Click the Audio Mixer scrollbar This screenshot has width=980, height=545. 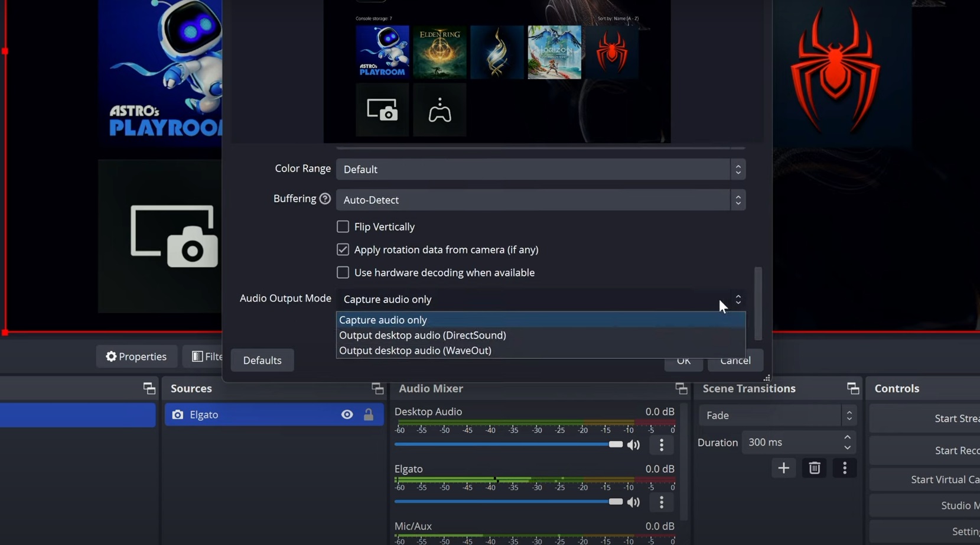click(683, 462)
